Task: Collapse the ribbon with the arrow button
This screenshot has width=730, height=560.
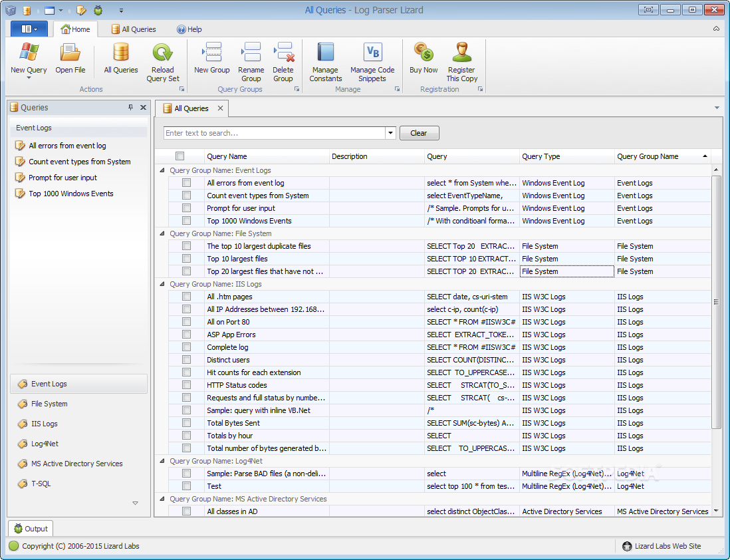Action: click(716, 29)
